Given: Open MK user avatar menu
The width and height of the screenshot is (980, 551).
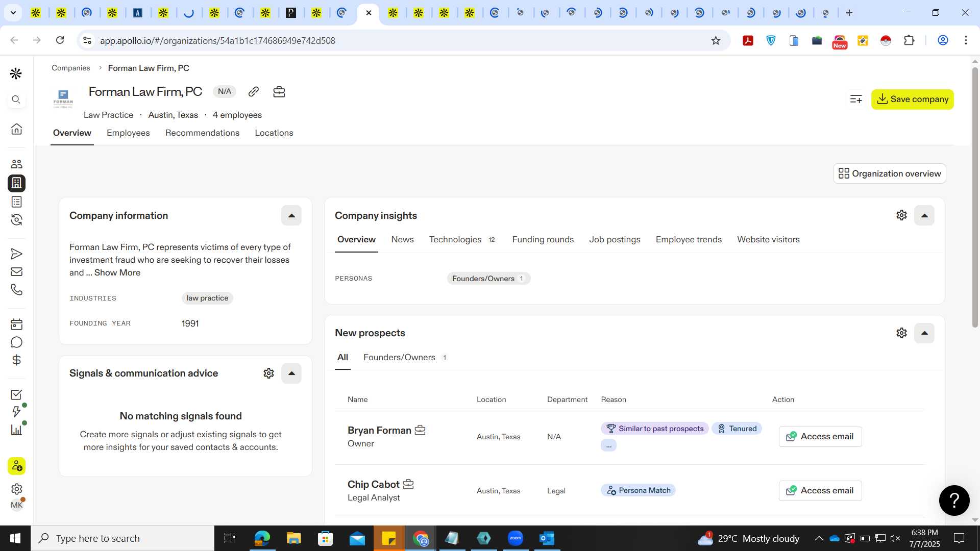Looking at the screenshot, I should coord(16,505).
